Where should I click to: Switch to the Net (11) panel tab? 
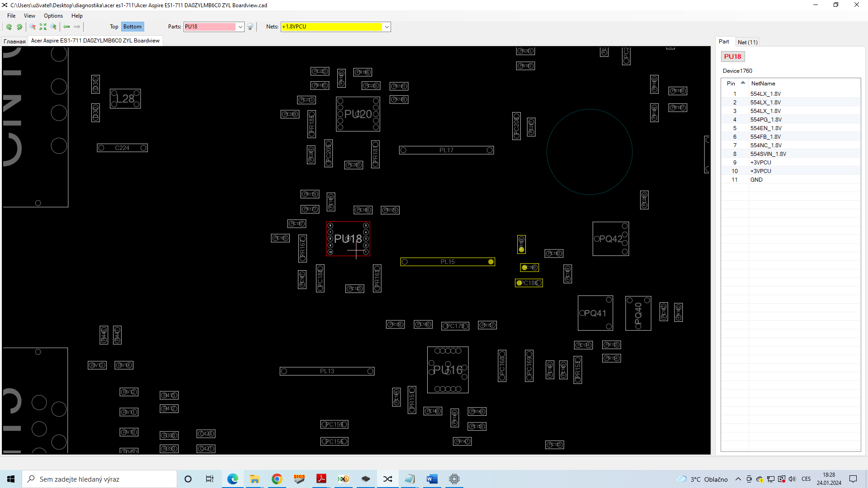(x=747, y=42)
